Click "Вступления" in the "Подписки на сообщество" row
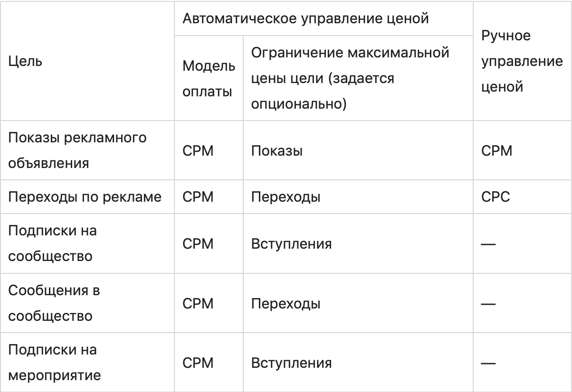The width and height of the screenshot is (572, 392). tap(291, 244)
